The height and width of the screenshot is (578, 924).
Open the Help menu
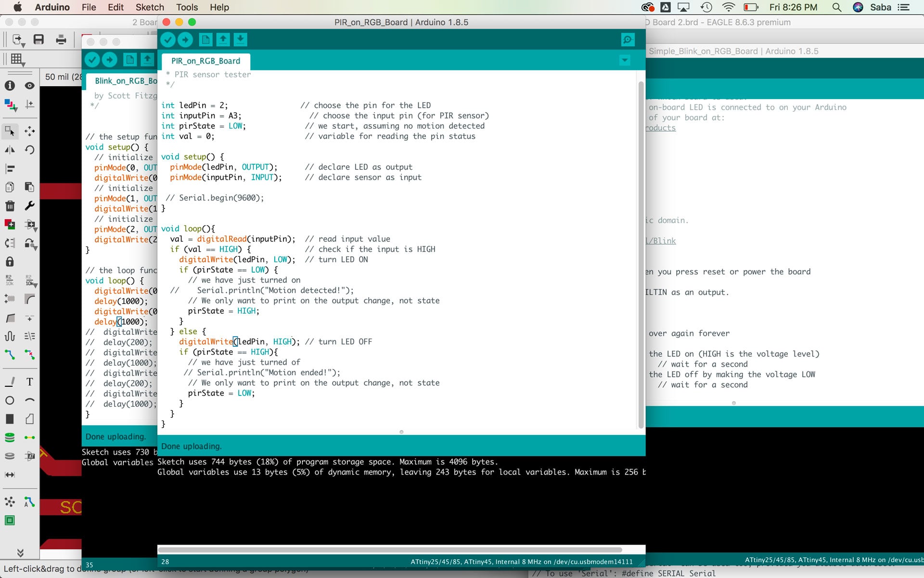tap(219, 7)
